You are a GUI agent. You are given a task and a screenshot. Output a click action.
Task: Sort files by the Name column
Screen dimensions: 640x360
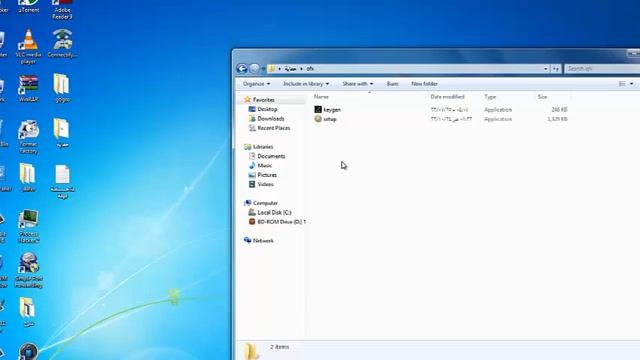321,97
